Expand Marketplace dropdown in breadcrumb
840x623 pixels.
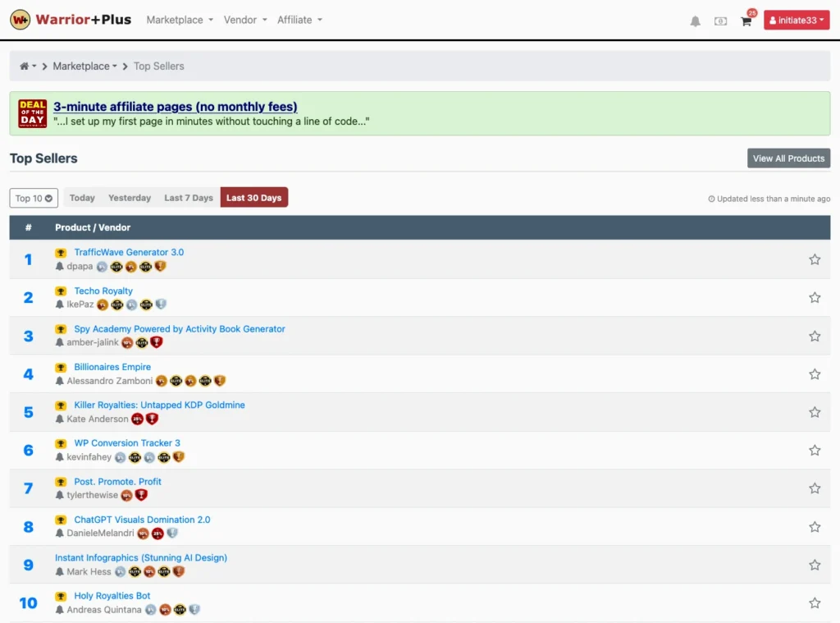84,66
